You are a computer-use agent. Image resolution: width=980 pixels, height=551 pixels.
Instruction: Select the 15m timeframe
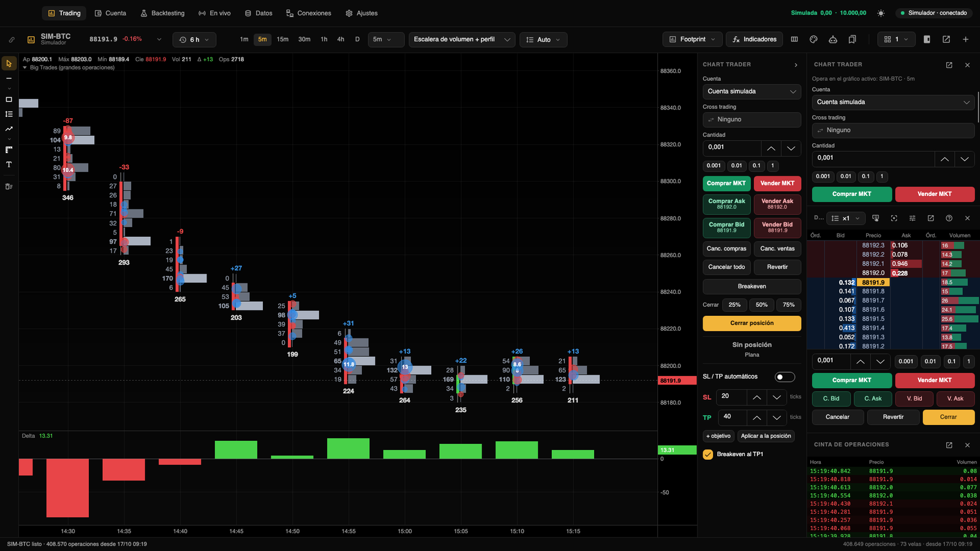pyautogui.click(x=282, y=39)
